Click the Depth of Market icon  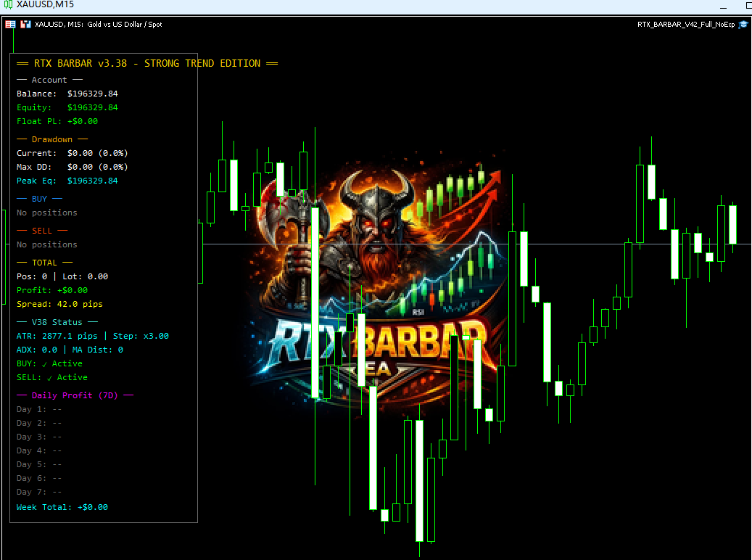(x=25, y=25)
